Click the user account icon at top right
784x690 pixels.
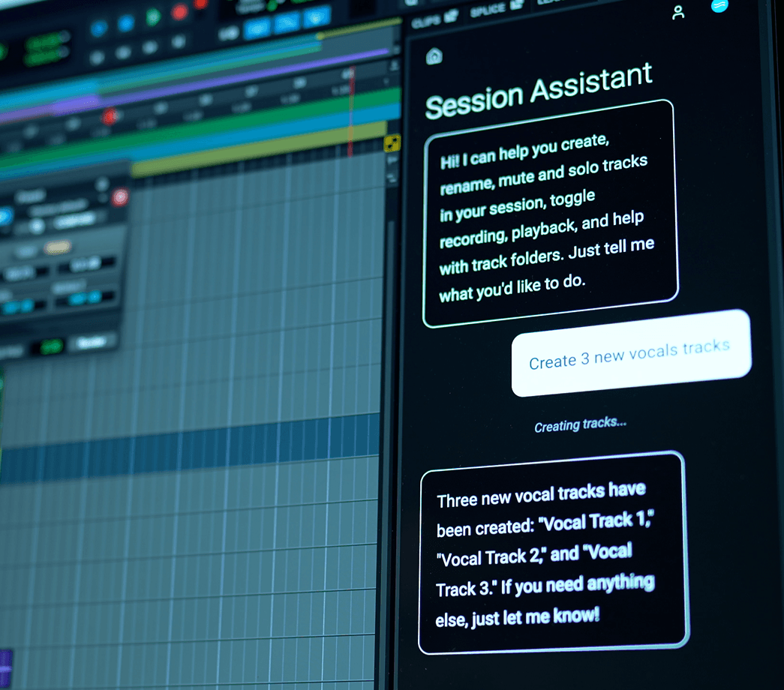(x=677, y=13)
